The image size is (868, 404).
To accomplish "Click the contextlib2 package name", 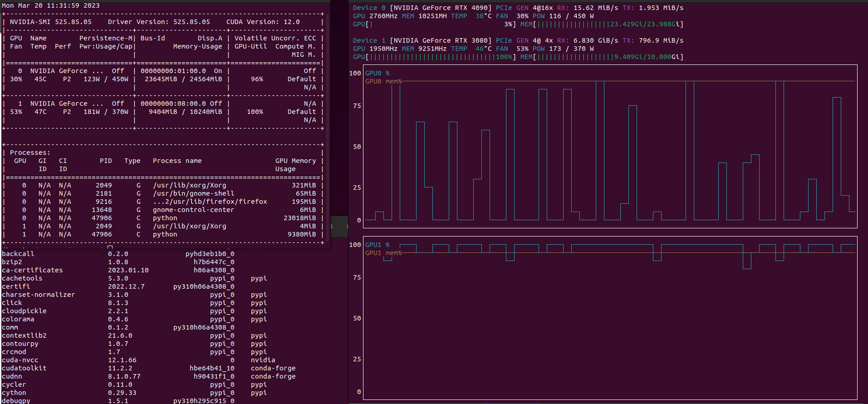I will (x=24, y=335).
